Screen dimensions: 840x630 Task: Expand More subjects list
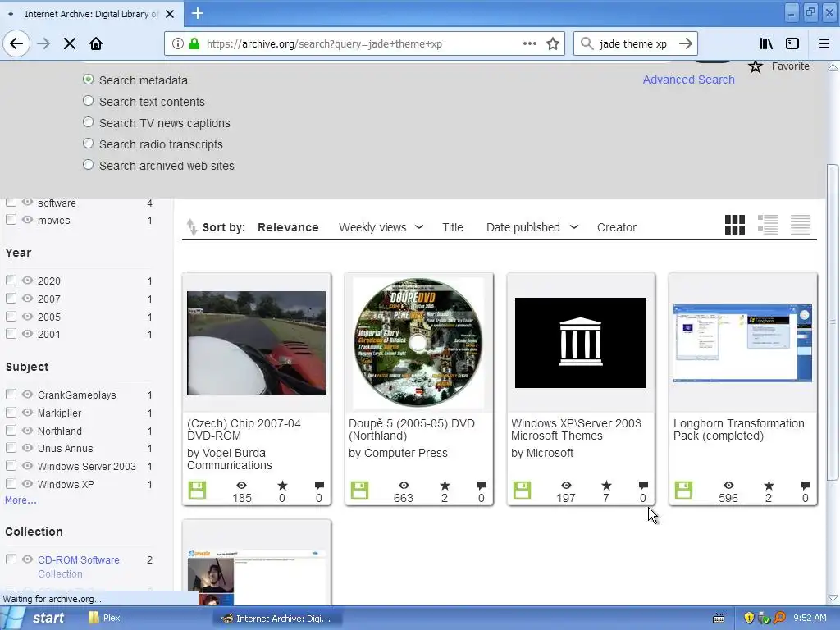click(21, 500)
